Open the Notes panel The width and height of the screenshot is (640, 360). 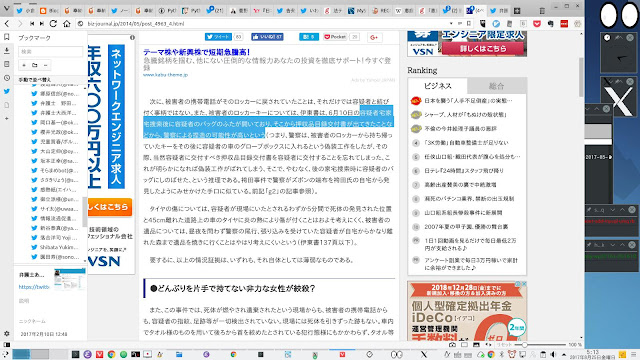(x=7, y=64)
